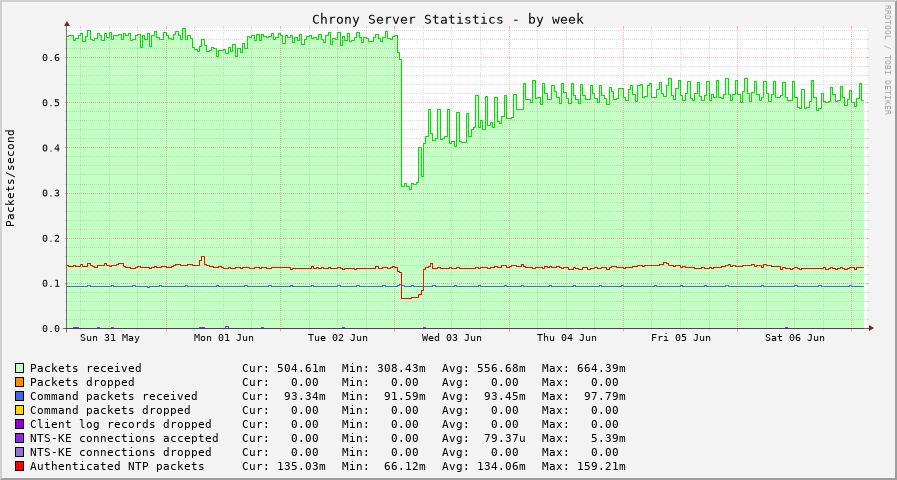The image size is (897, 480).
Task: Click the 'Command packets dropped' legend label
Action: click(x=110, y=410)
